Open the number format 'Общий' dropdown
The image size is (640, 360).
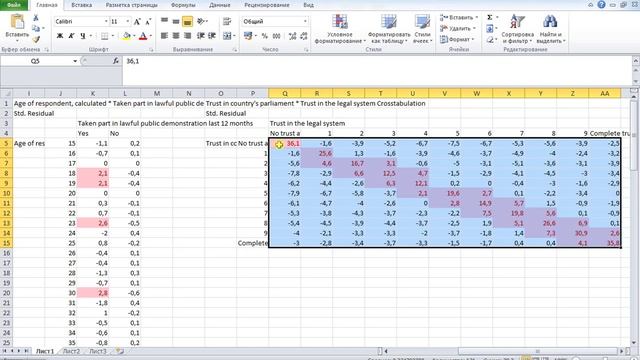304,21
